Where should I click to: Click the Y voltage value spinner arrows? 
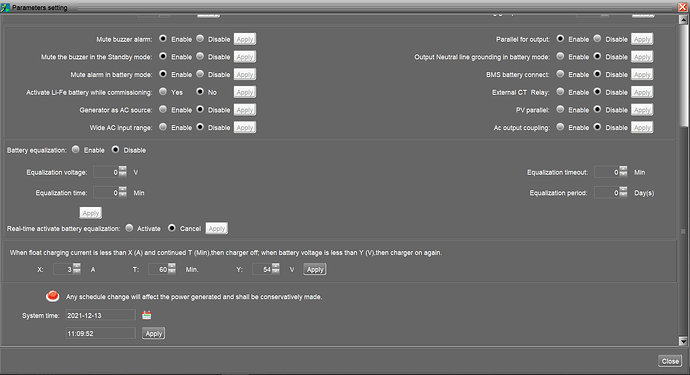pos(276,268)
